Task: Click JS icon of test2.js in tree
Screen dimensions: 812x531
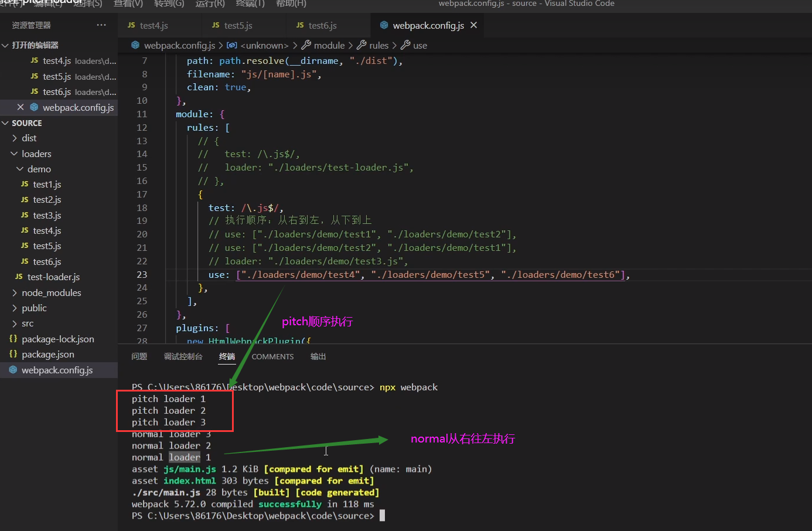Action: (25, 200)
